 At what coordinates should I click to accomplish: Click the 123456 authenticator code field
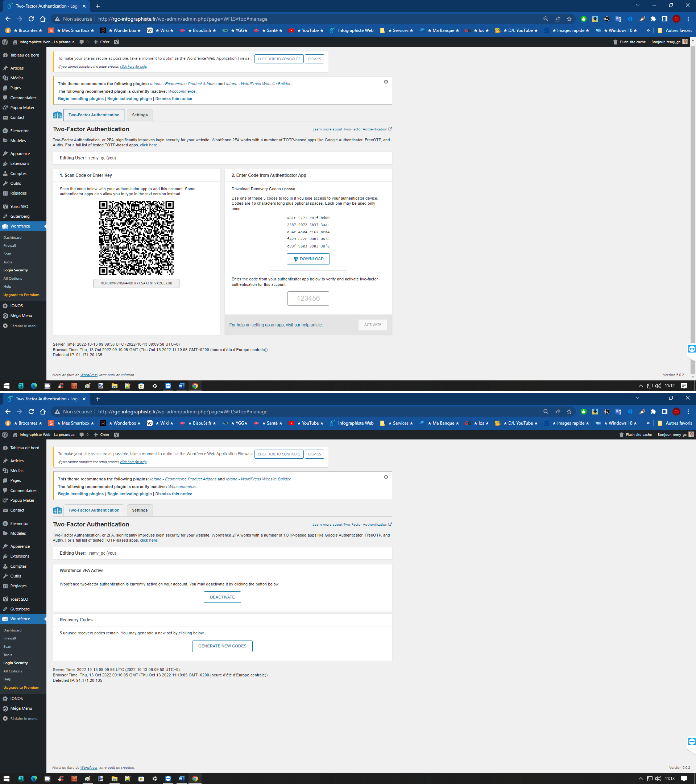pyautogui.click(x=308, y=299)
